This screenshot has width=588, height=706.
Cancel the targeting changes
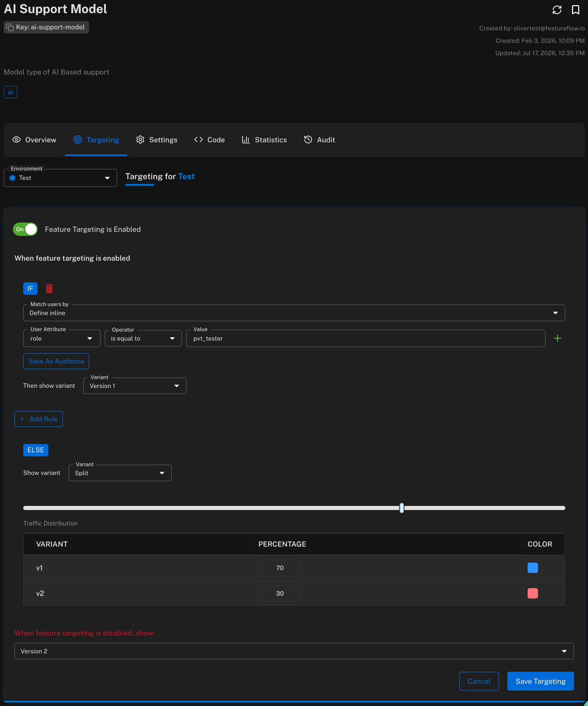479,681
